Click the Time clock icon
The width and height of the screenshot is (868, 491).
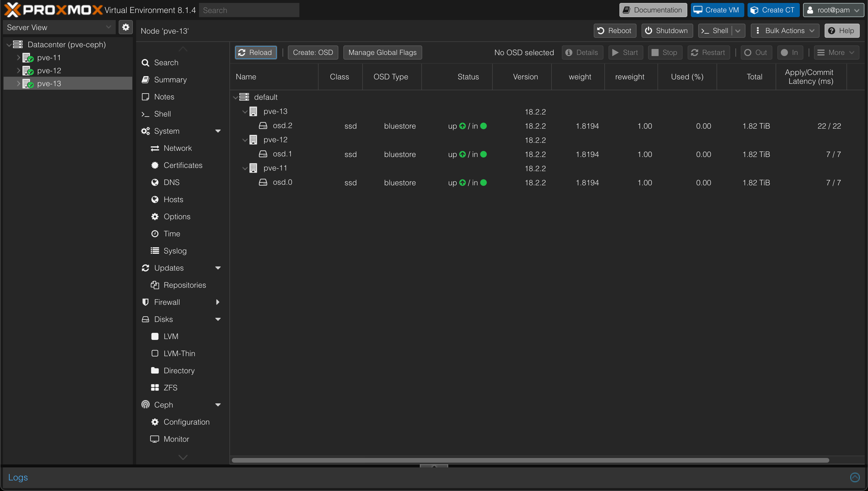pyautogui.click(x=155, y=234)
